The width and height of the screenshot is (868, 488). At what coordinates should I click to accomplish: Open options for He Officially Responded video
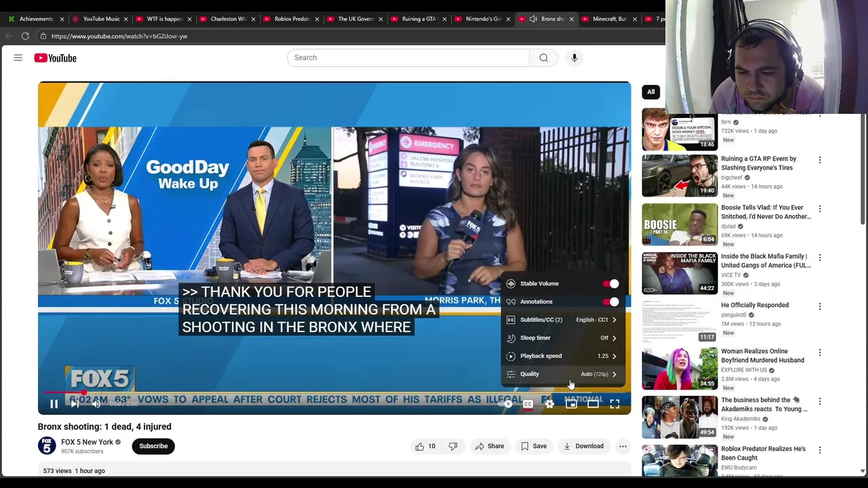(820, 306)
